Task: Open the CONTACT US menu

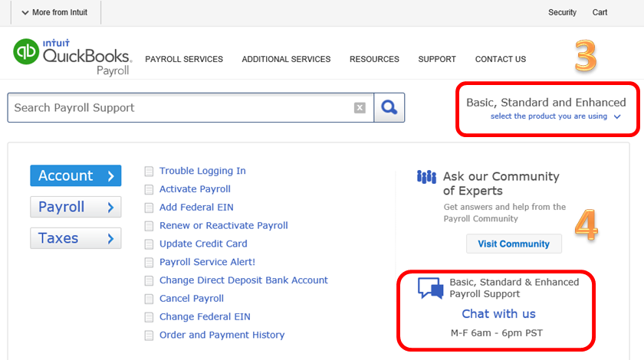Action: [x=500, y=59]
